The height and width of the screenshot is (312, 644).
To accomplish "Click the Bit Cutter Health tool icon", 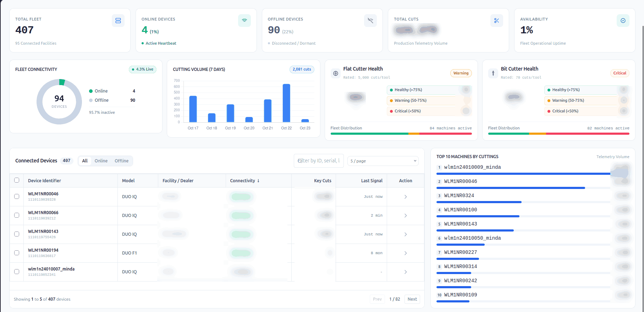I will click(x=493, y=73).
